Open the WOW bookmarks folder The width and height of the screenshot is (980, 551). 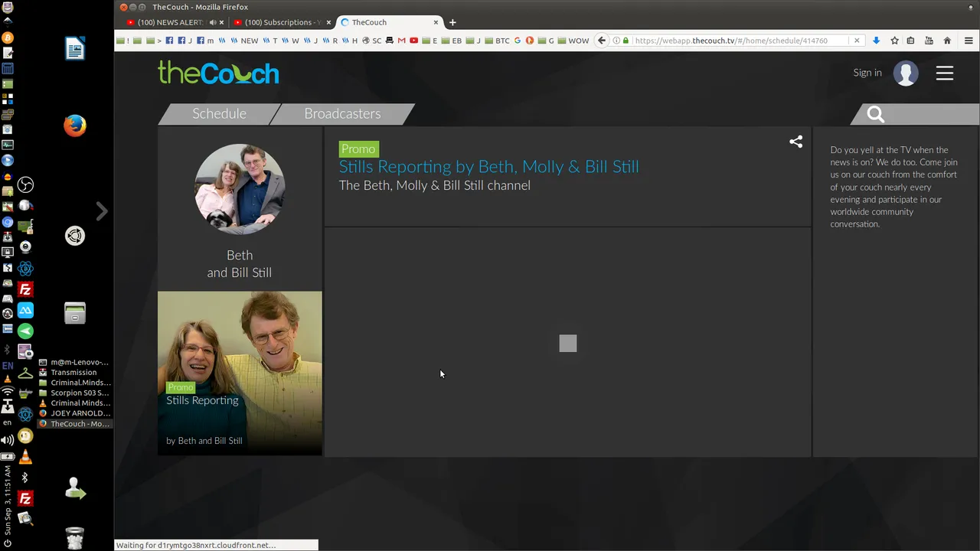pyautogui.click(x=573, y=41)
